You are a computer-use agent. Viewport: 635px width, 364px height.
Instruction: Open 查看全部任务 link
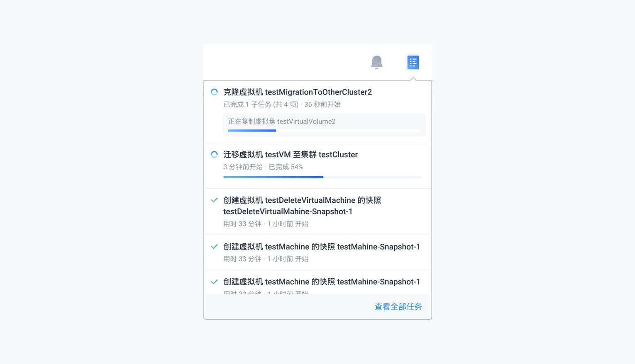(398, 307)
